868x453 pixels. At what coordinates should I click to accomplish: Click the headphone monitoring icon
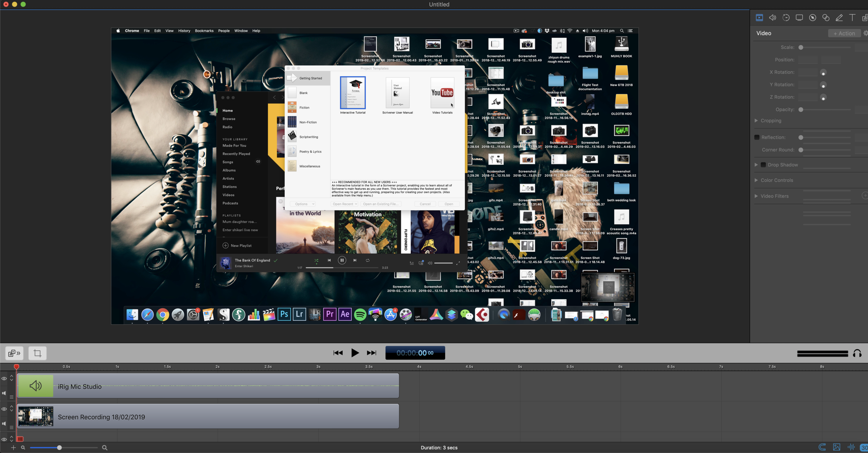click(858, 353)
